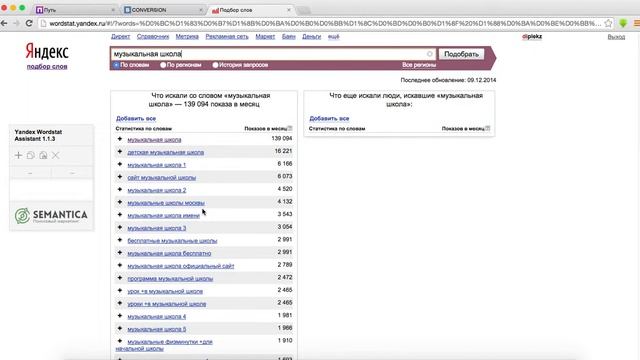Click 'Добавить все' in right results panel
640x360 pixels.
coord(329,118)
